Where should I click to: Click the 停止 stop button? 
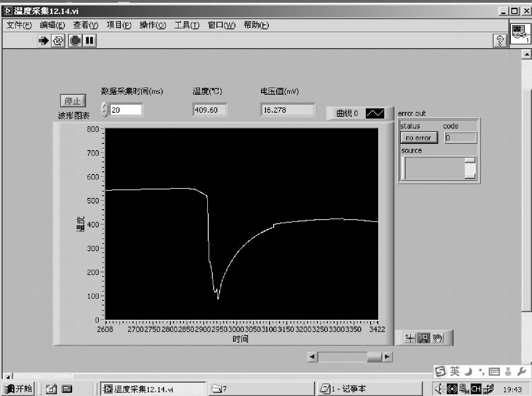[x=73, y=101]
